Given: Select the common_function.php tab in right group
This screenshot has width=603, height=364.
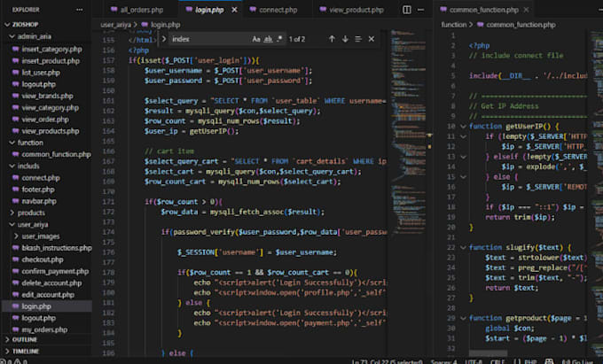Looking at the screenshot, I should tap(484, 10).
